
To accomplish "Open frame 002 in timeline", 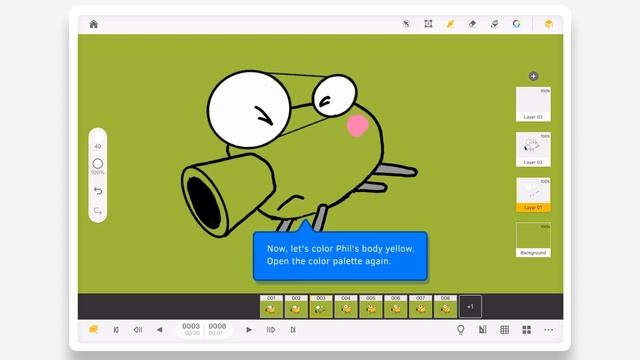I will click(x=296, y=307).
